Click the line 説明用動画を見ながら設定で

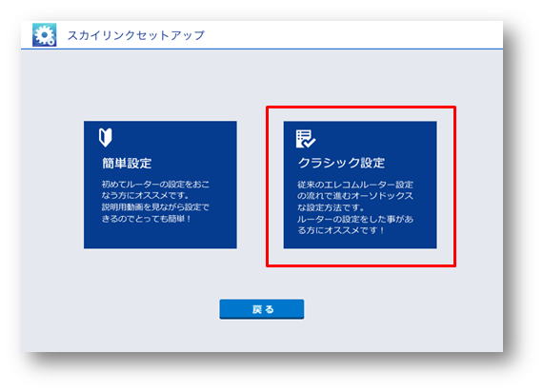click(155, 206)
